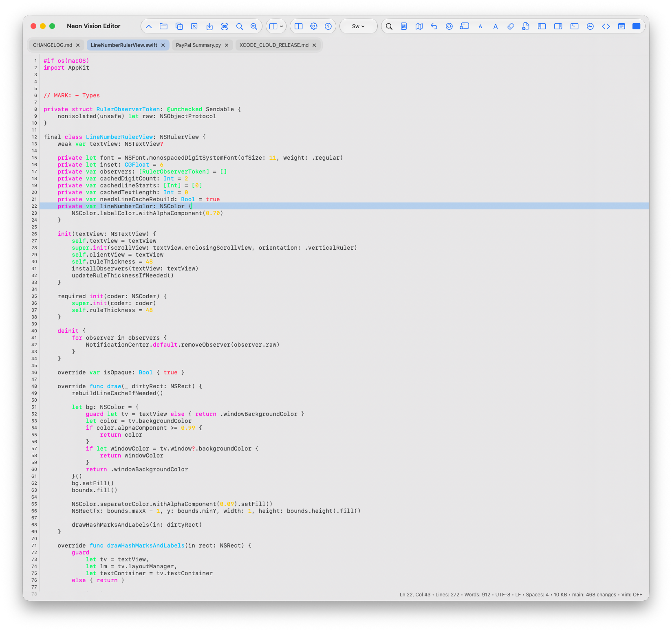This screenshot has height=631, width=672.
Task: Click 'Ln 22, Col 43' in status bar
Action: pos(415,595)
